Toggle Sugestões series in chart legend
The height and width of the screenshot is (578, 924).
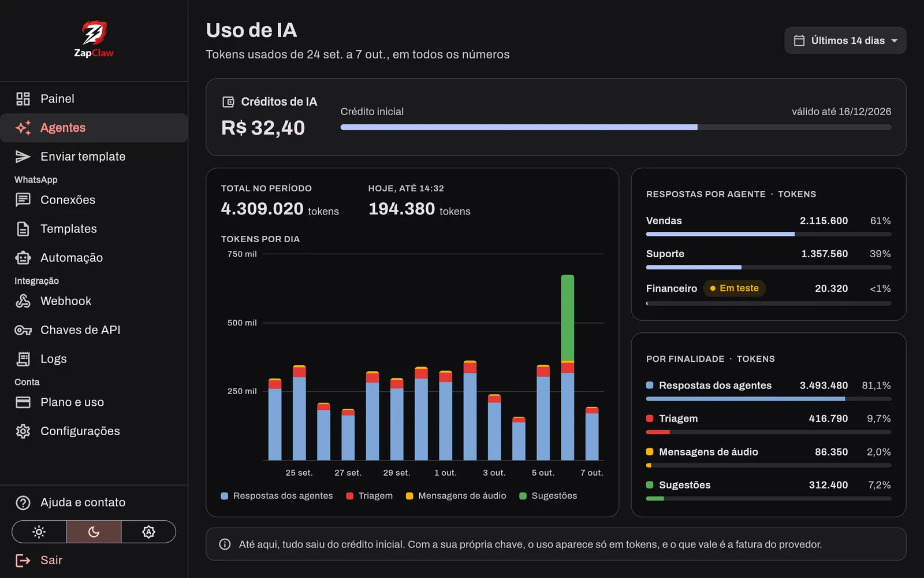point(549,496)
